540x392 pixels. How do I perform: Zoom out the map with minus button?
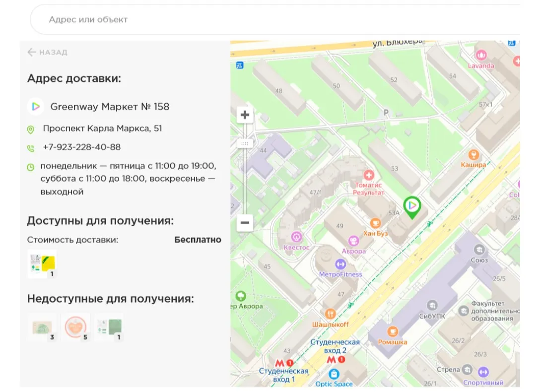click(245, 223)
